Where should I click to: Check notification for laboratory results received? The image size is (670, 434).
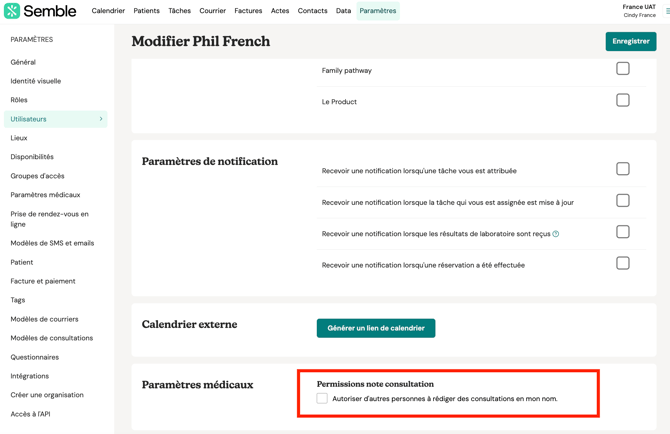pos(623,232)
